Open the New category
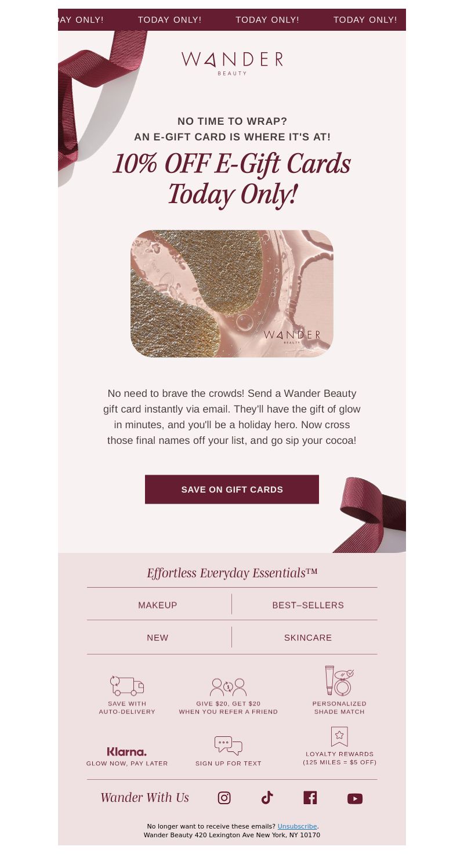 (158, 638)
